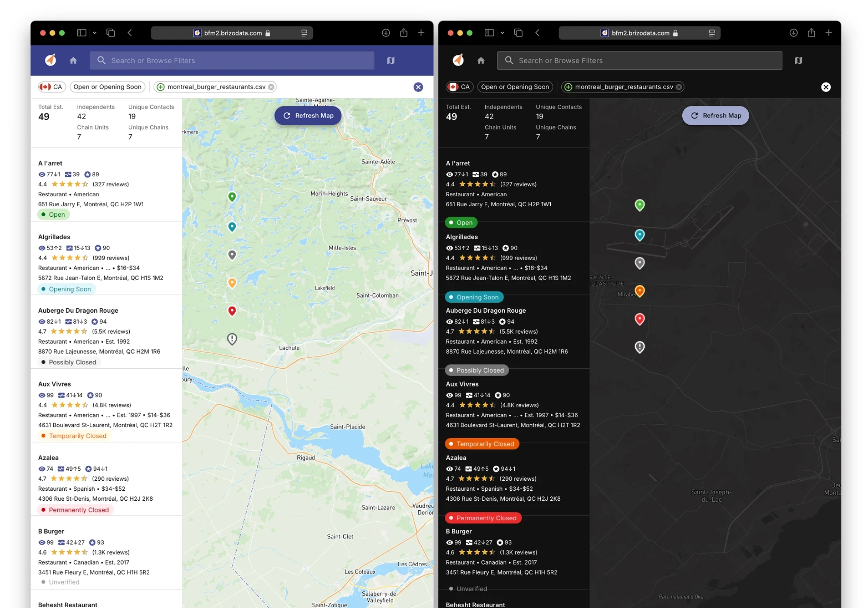Click the green map pin in light map
The height and width of the screenshot is (608, 868).
tap(232, 197)
